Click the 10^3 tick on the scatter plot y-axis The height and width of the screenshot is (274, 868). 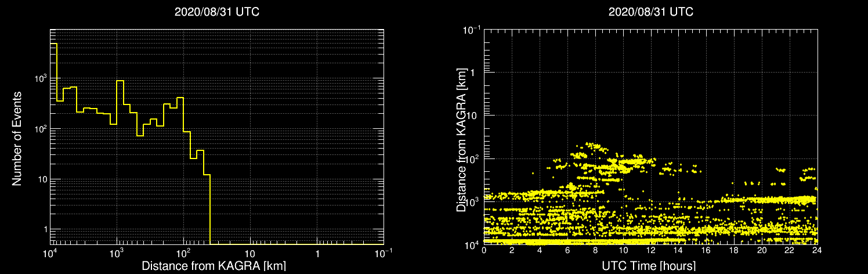point(471,201)
